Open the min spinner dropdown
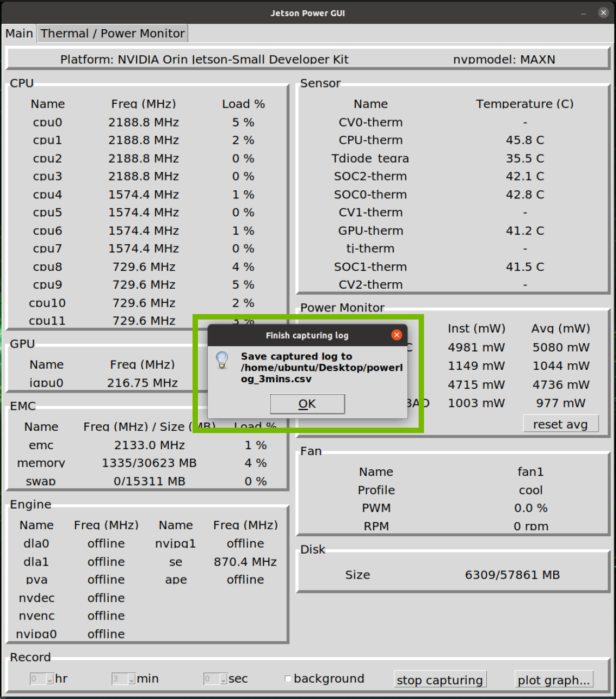This screenshot has width=616, height=699. point(130,678)
